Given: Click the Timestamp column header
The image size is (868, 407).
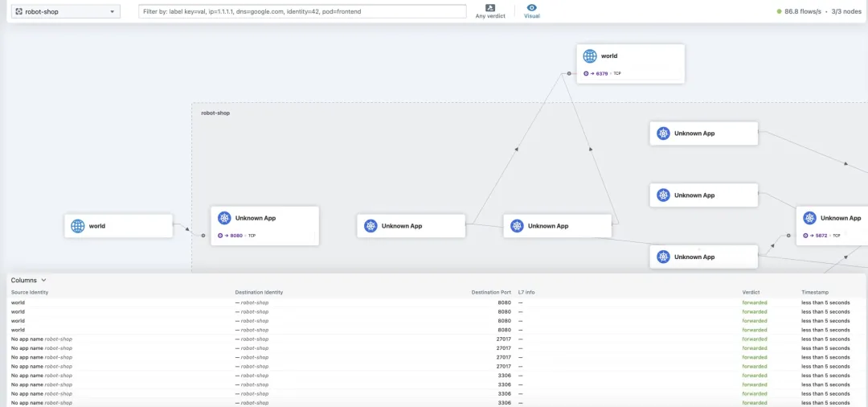Looking at the screenshot, I should click(x=815, y=292).
